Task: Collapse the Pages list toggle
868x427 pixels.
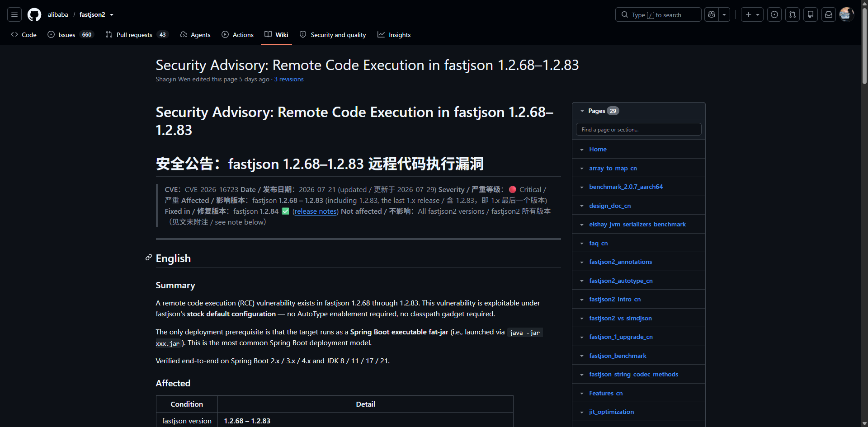Action: (582, 111)
